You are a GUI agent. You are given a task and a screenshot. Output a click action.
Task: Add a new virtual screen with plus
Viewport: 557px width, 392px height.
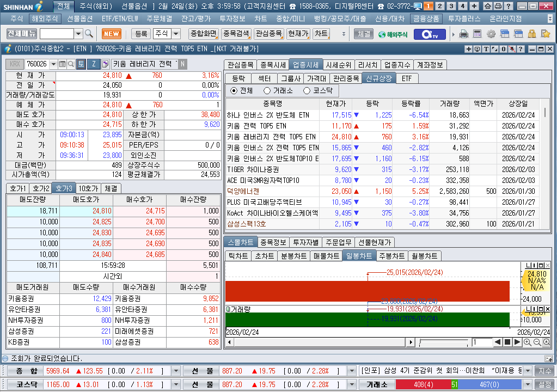coord(474,6)
